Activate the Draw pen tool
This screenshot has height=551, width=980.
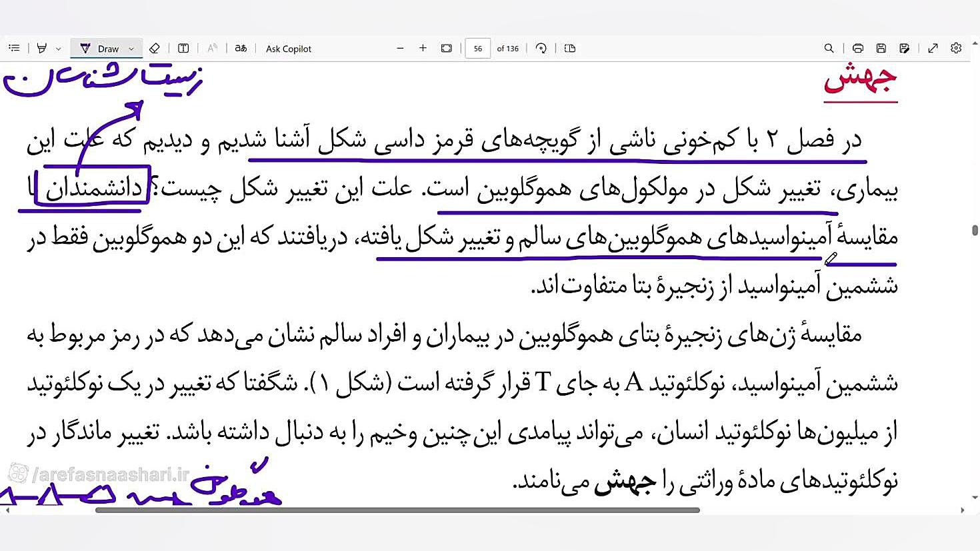tap(99, 49)
